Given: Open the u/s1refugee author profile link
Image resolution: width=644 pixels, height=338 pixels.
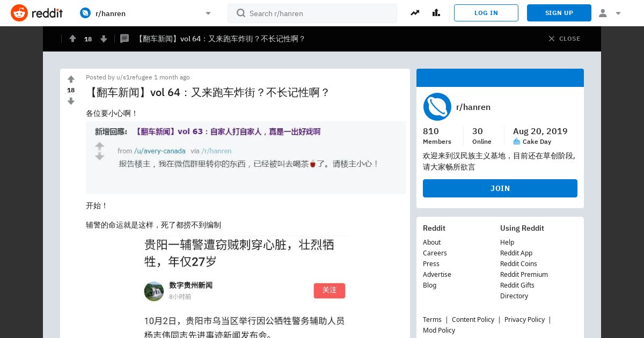Looking at the screenshot, I should point(134,77).
